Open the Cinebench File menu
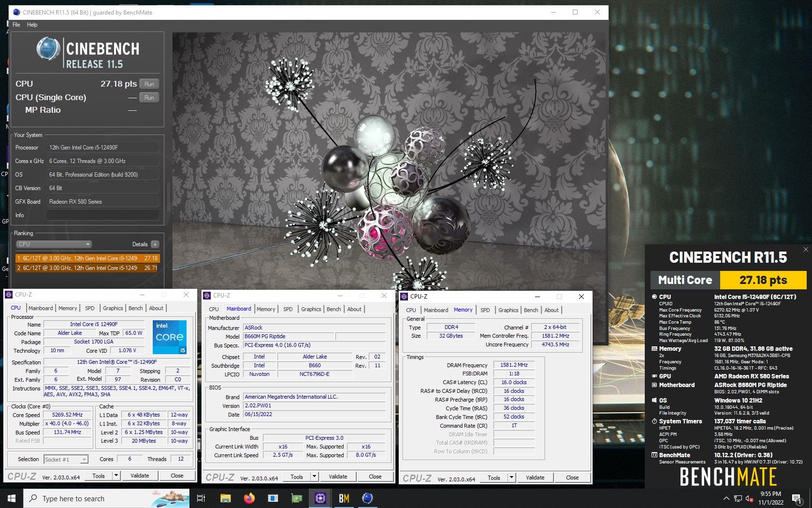 point(16,25)
